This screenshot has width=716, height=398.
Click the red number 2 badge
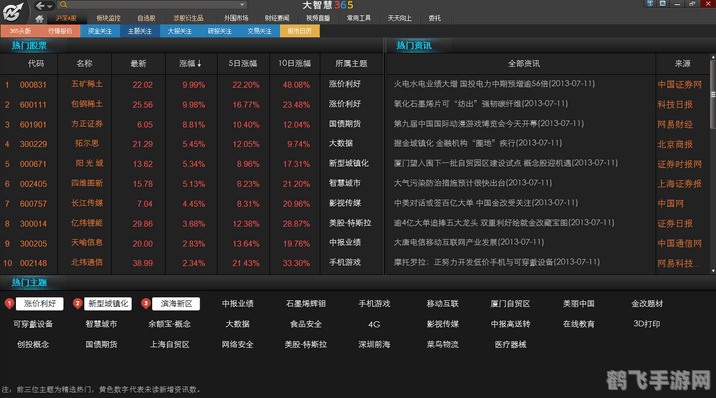tap(78, 304)
